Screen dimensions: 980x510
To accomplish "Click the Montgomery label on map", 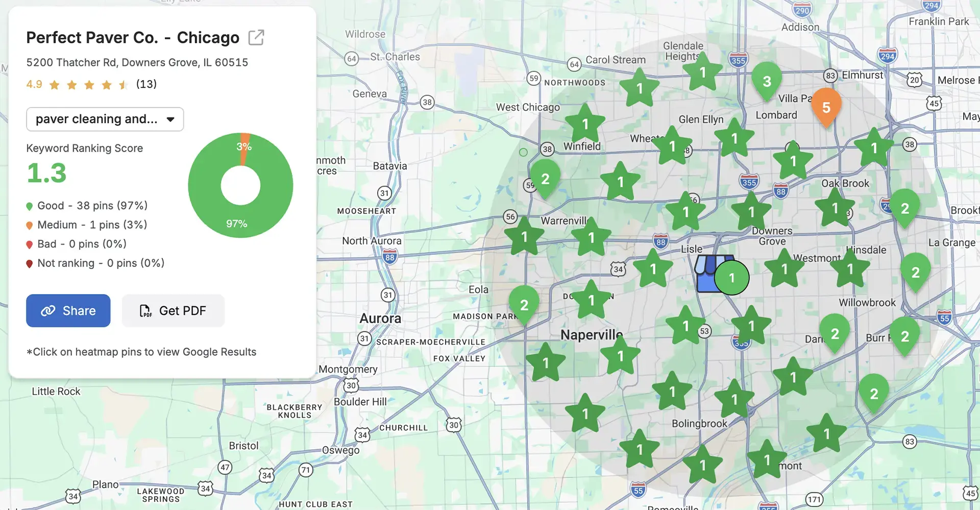I will (x=348, y=369).
